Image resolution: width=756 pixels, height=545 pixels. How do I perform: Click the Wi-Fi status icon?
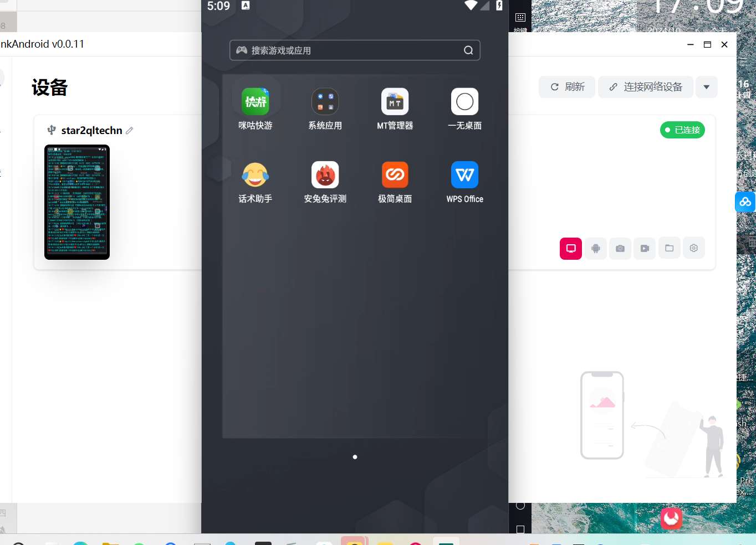coord(471,6)
